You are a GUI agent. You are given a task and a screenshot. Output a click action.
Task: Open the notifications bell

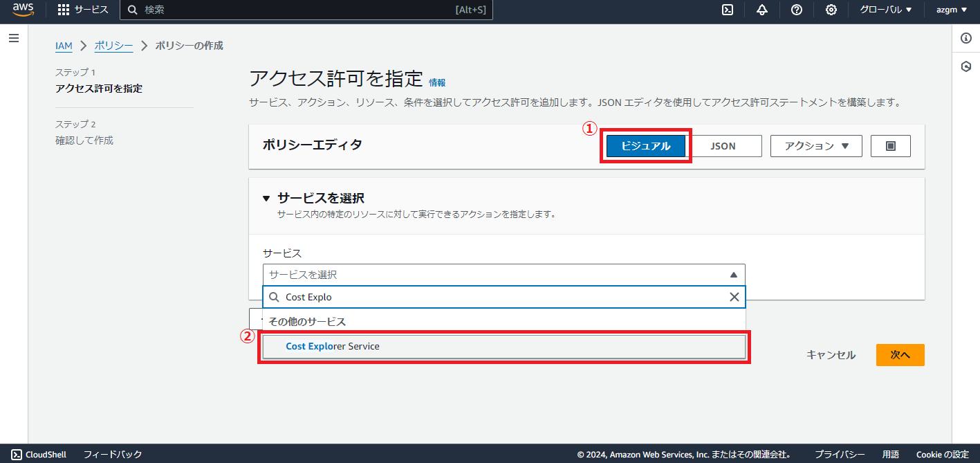click(x=761, y=10)
